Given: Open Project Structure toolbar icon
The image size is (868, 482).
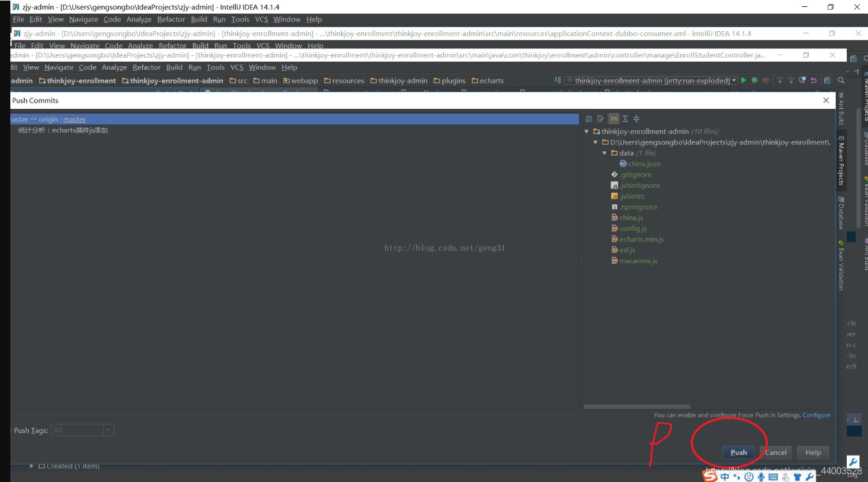Looking at the screenshot, I should pos(828,81).
